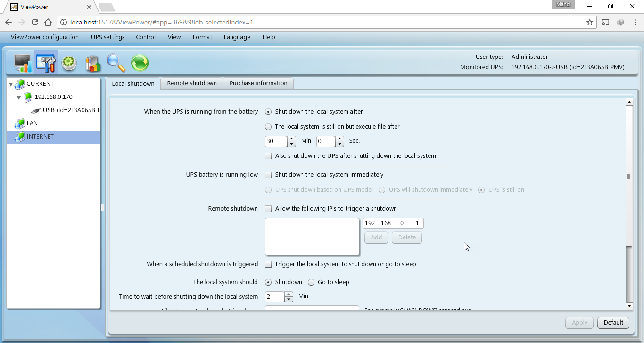
Task: Open the Purchase information tab
Action: pos(258,83)
